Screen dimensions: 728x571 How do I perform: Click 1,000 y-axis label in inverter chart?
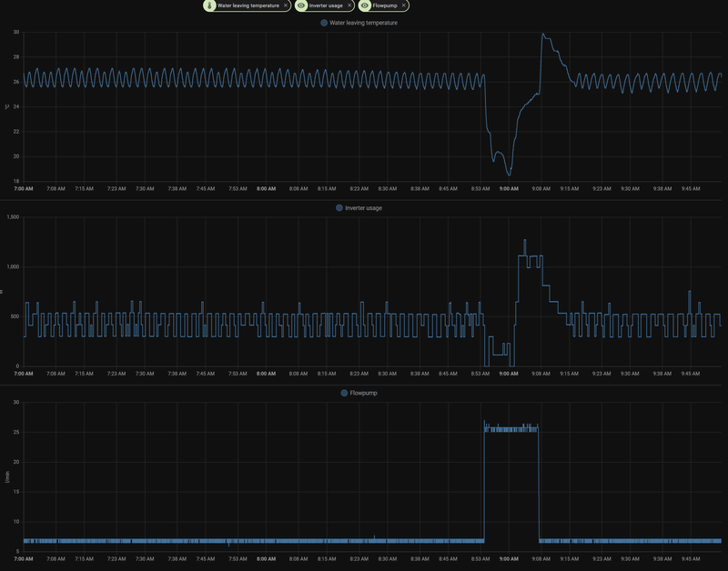pos(13,266)
